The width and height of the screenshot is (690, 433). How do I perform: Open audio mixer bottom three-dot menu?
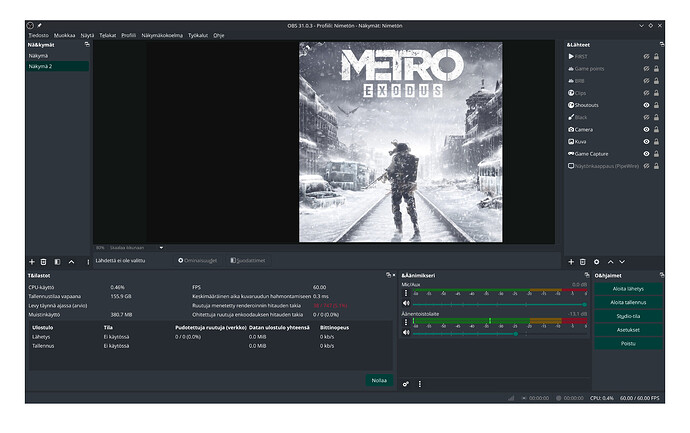[420, 384]
